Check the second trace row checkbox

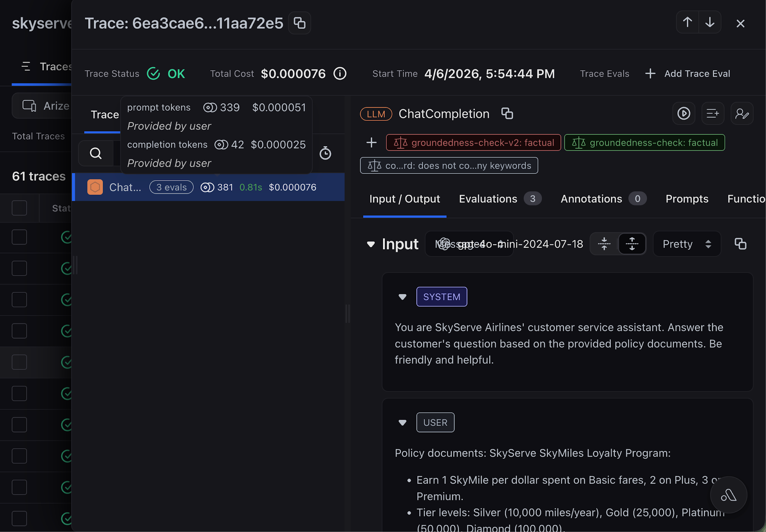pyautogui.click(x=19, y=268)
